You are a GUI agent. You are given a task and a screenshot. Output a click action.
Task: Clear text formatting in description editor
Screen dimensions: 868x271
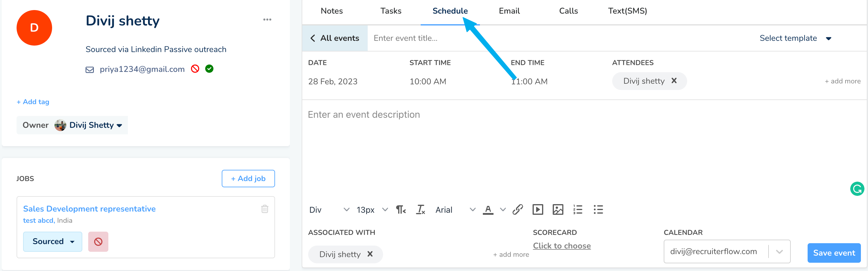pyautogui.click(x=420, y=209)
